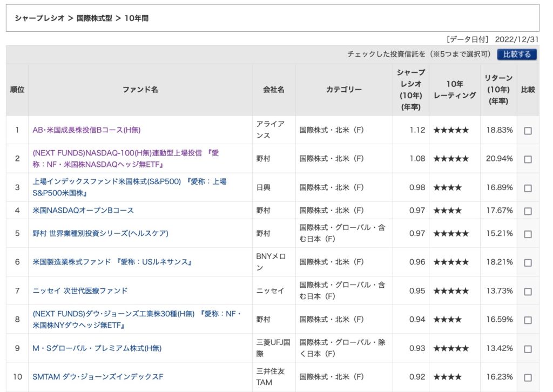Image resolution: width=553 pixels, height=392 pixels.
Task: Enable compare checkbox for 米国NASDAQオープンBコース
Action: (x=528, y=211)
